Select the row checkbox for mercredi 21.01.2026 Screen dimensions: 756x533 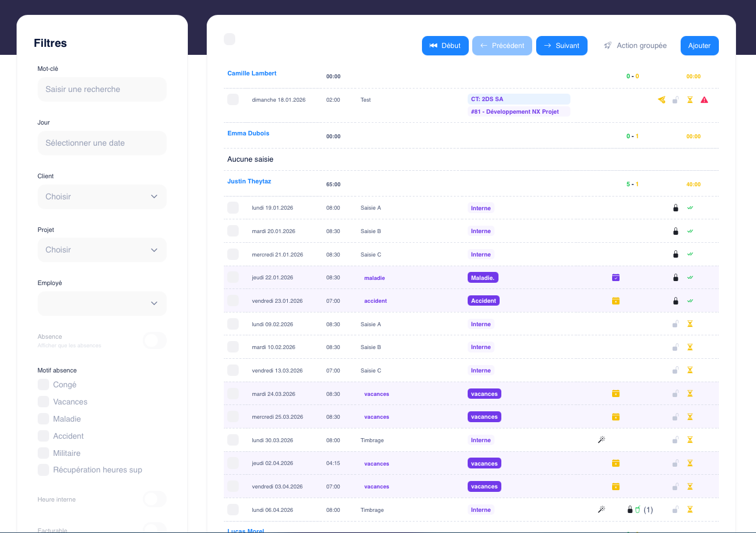[233, 254]
